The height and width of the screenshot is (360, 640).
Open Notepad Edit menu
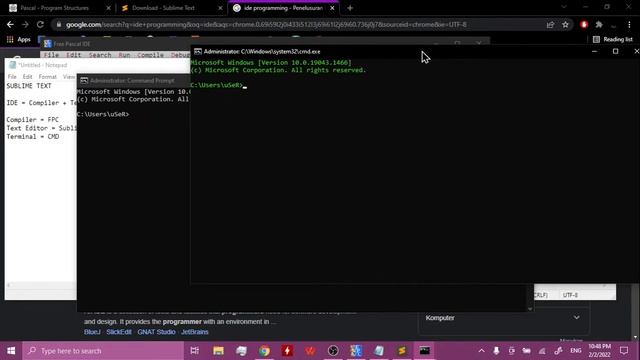tap(27, 77)
